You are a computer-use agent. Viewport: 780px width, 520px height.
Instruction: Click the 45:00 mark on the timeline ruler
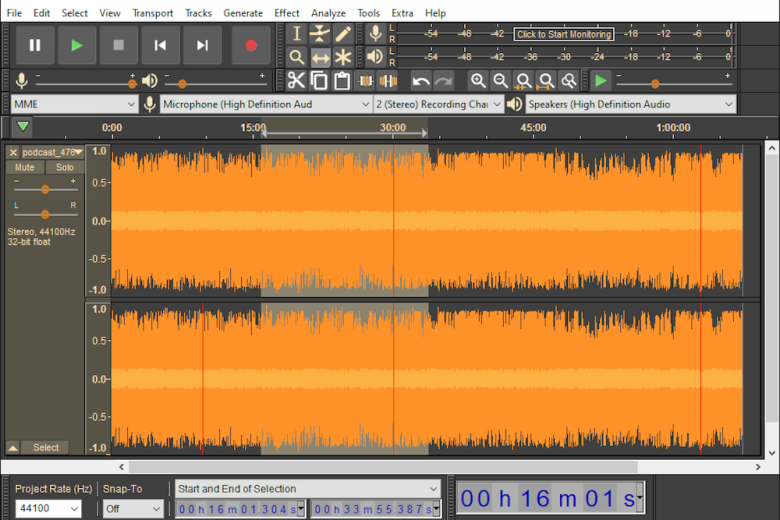pyautogui.click(x=533, y=128)
